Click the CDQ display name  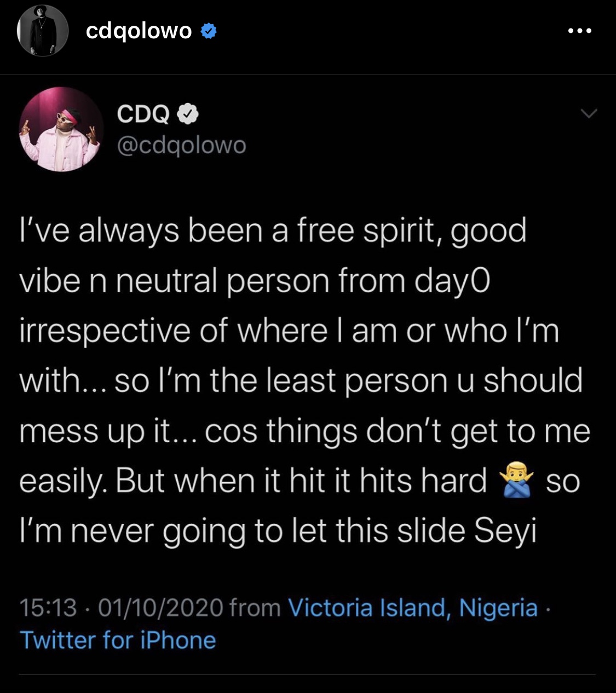coord(143,114)
